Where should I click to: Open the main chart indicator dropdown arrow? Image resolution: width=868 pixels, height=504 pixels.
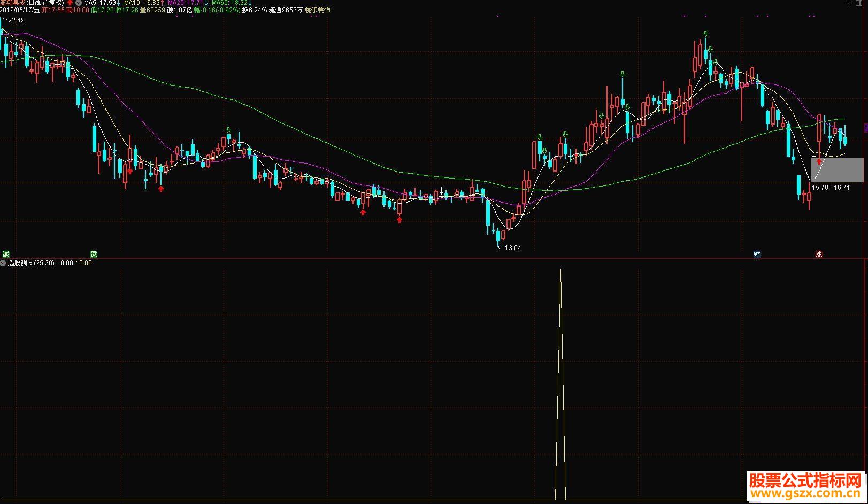(79, 3)
